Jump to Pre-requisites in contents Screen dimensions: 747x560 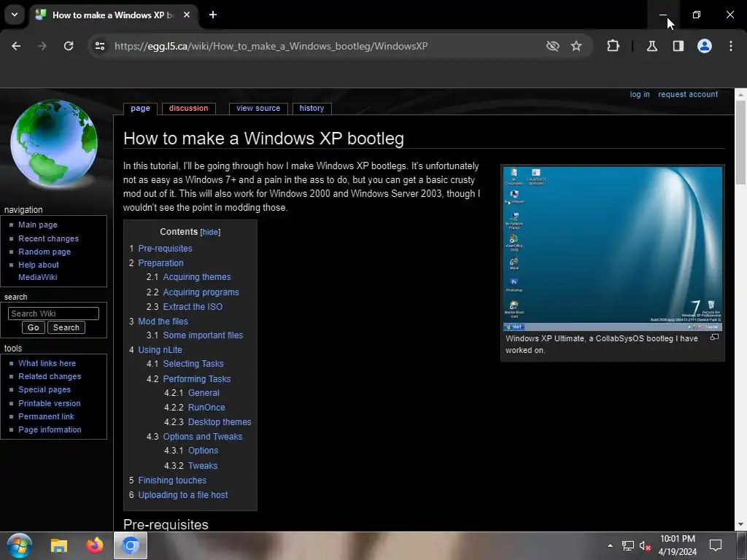[x=165, y=249]
